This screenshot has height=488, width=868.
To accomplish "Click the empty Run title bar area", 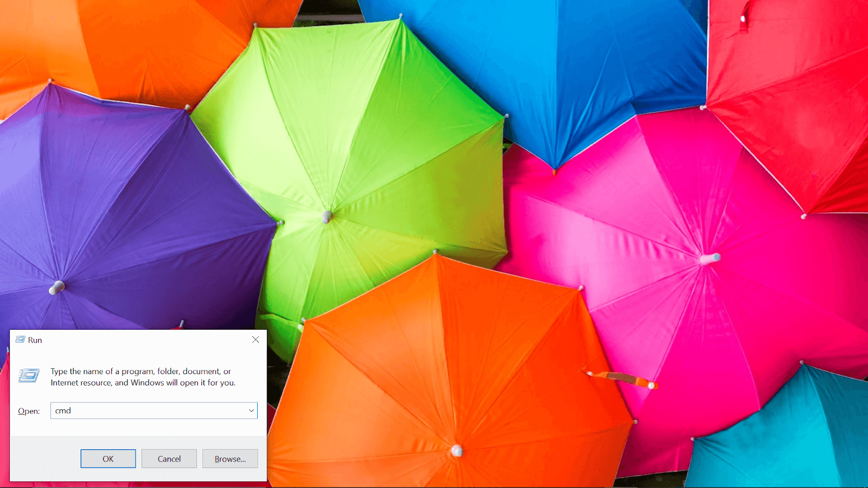I will point(141,340).
